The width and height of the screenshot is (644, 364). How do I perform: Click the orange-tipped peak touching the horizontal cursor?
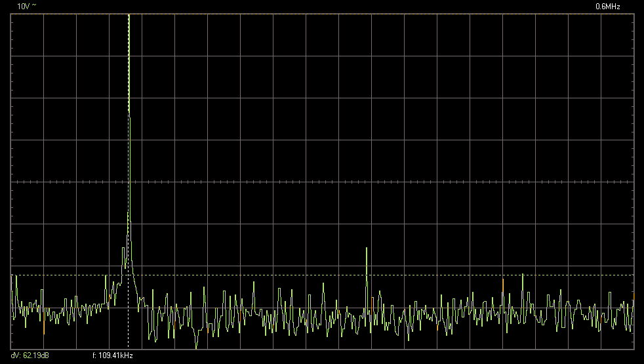[x=503, y=279]
